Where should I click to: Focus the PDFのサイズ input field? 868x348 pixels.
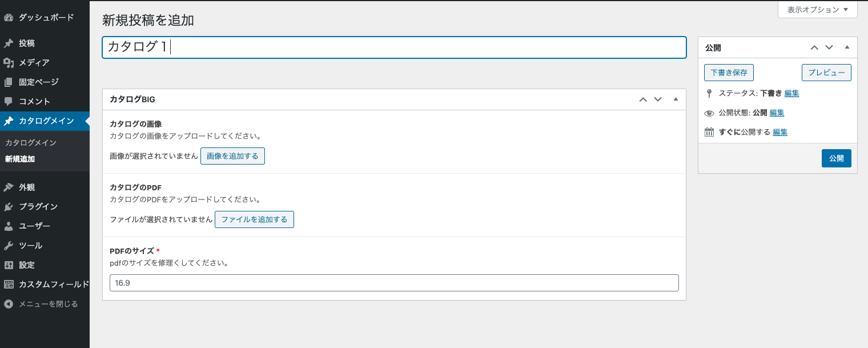tap(394, 283)
